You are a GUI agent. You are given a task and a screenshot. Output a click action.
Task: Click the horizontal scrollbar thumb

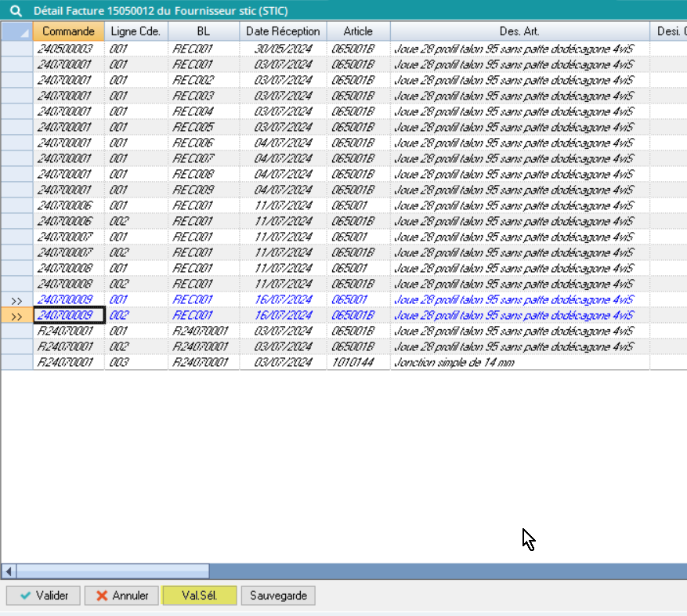(x=112, y=571)
